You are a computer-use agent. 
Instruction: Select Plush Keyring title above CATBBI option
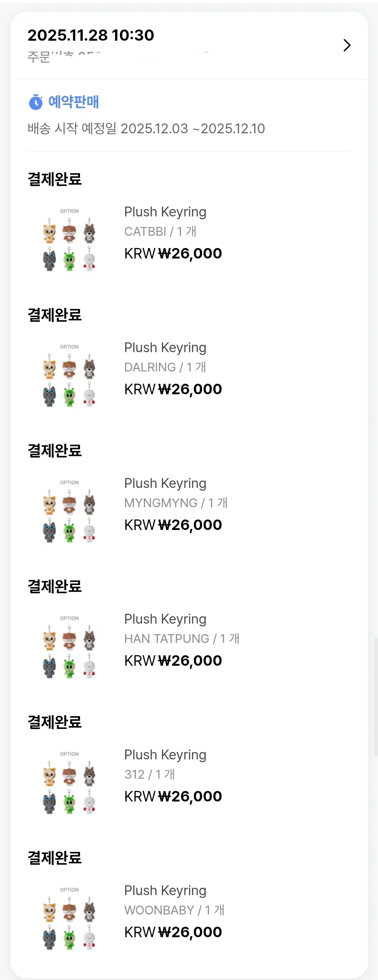point(166,212)
